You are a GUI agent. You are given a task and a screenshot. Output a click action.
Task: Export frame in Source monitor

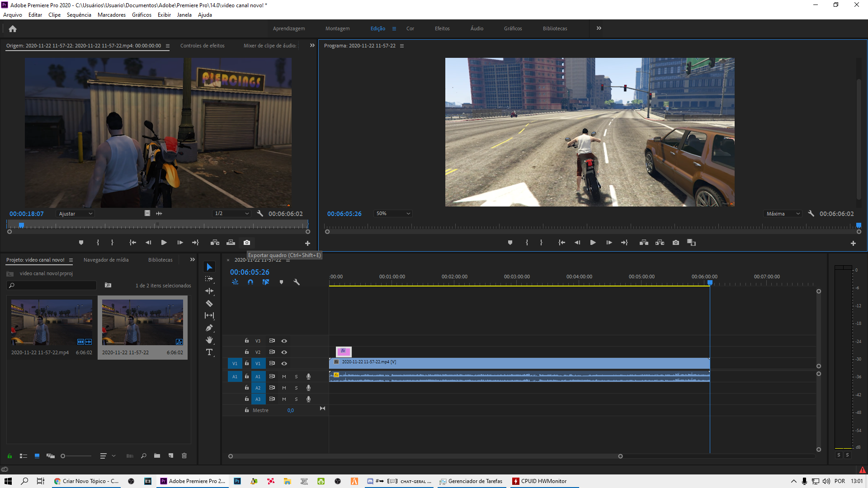tap(247, 243)
